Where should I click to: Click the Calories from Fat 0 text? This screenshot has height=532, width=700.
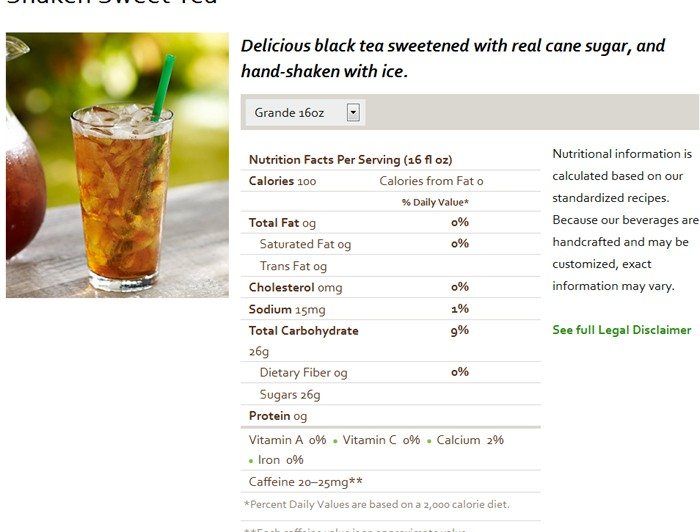tap(431, 181)
